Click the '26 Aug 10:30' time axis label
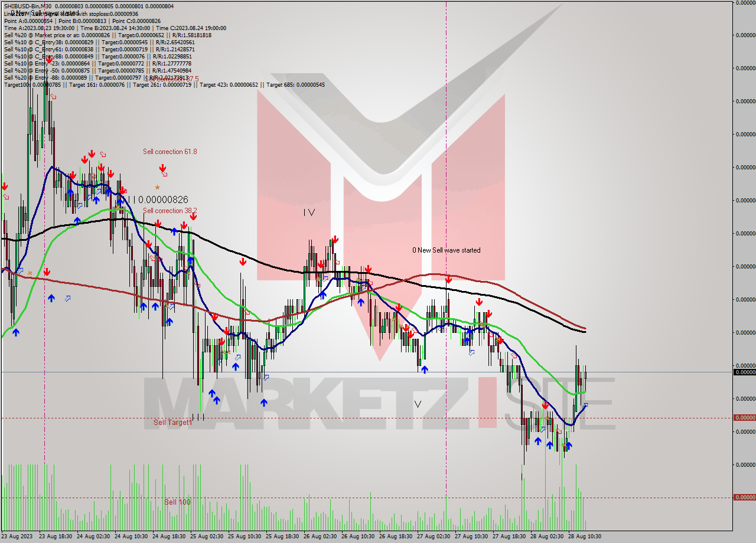This screenshot has height=543, width=756. [358, 537]
